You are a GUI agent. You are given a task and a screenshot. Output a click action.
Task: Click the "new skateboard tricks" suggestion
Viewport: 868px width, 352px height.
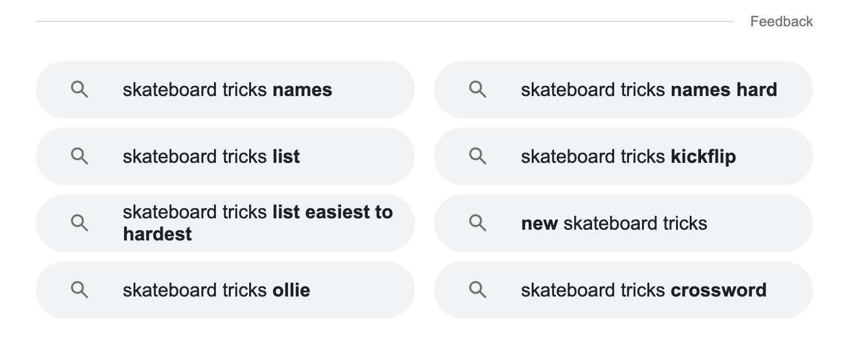coord(614,223)
